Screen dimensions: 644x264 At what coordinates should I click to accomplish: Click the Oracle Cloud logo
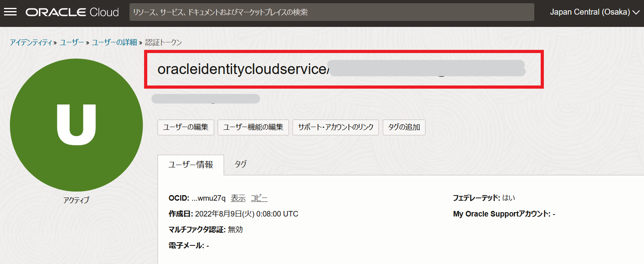72,12
